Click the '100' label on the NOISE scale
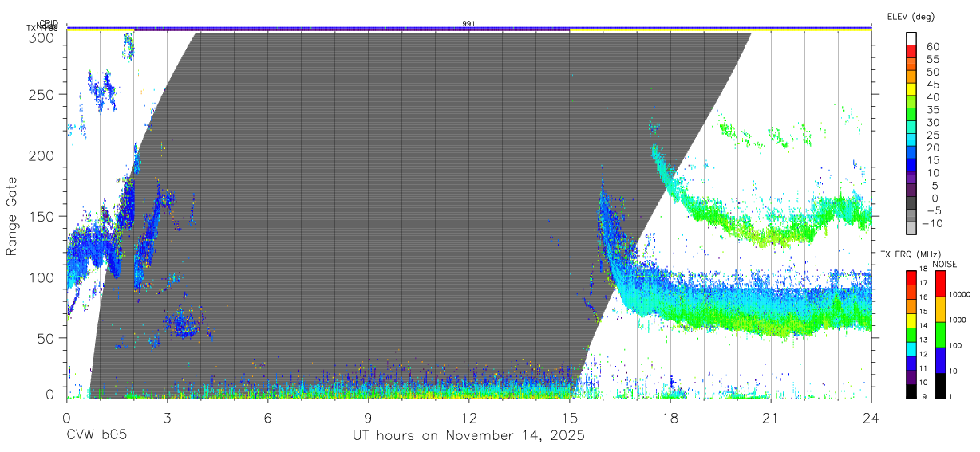This screenshot has height=452, width=980. point(955,345)
